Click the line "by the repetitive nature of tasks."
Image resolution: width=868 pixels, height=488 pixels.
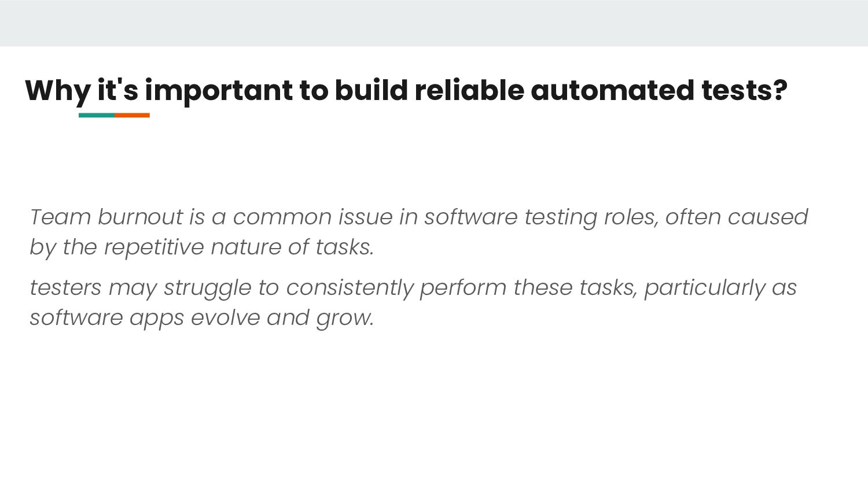coord(201,247)
